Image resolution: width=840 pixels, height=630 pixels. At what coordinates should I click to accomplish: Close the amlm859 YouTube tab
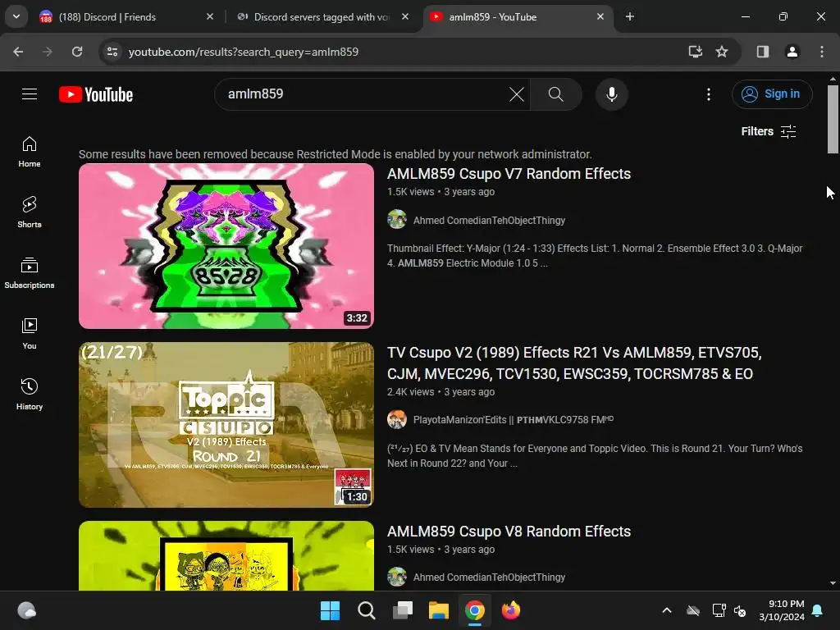click(600, 17)
